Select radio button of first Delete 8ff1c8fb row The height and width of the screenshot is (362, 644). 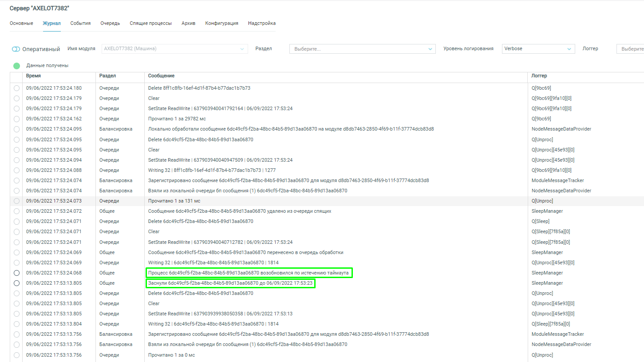16,88
